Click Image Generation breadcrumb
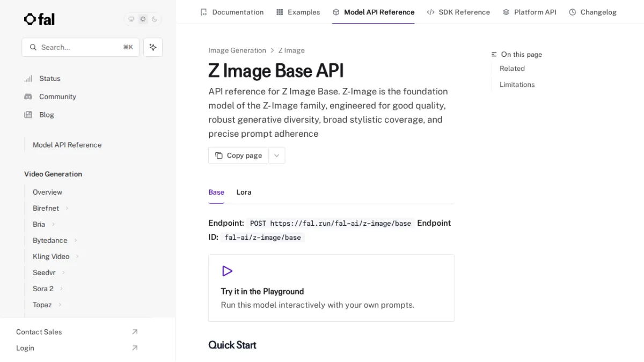 click(237, 50)
